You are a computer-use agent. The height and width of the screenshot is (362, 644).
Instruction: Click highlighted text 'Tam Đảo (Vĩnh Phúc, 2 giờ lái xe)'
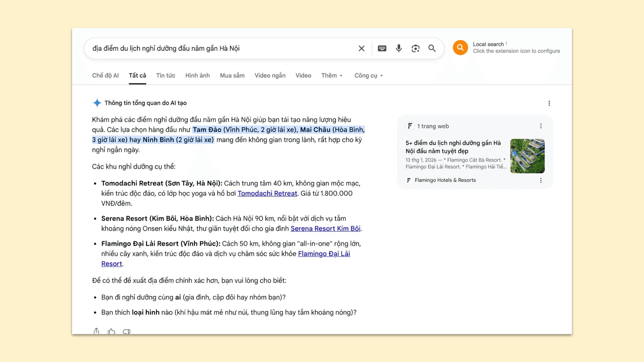[x=245, y=130]
